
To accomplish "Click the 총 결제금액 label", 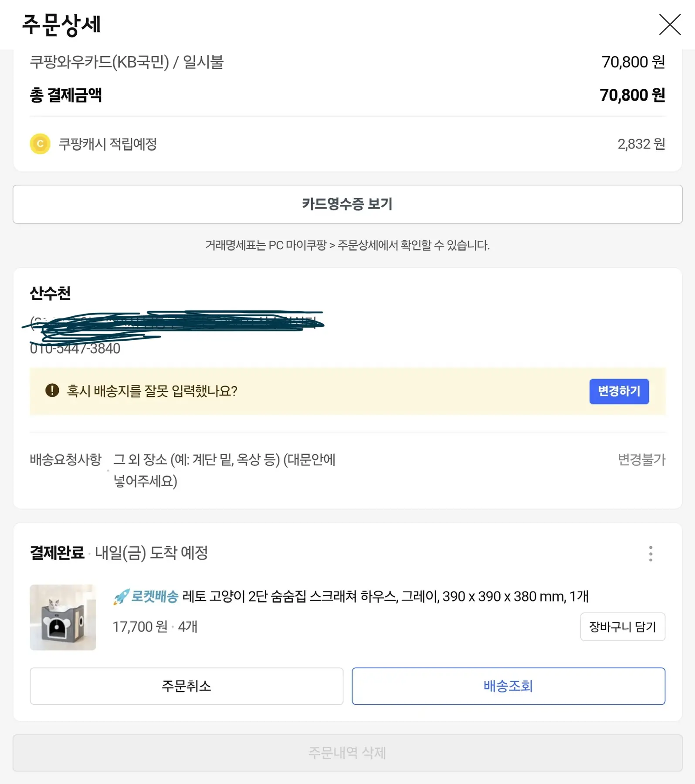I will [x=66, y=95].
